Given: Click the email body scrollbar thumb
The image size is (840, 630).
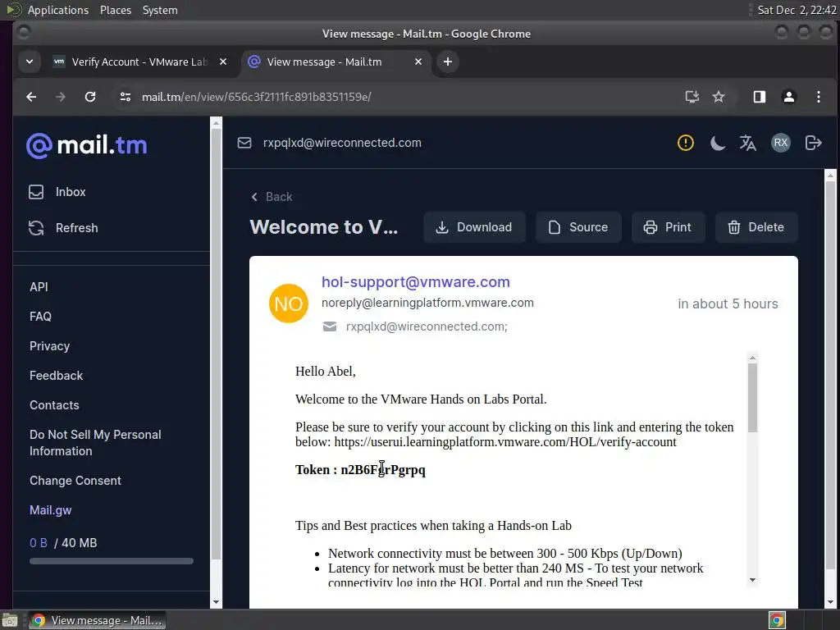Looking at the screenshot, I should tap(753, 398).
